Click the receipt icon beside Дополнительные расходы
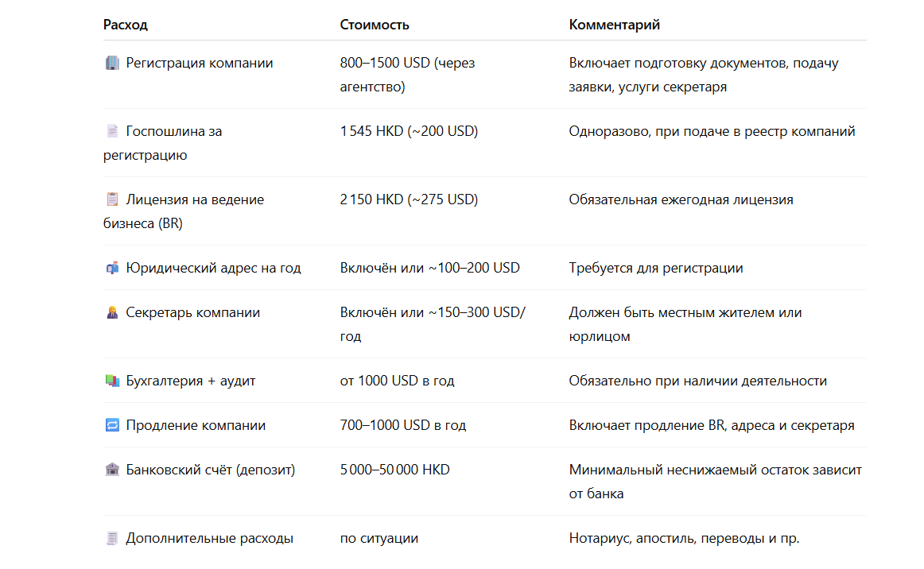 click(112, 538)
